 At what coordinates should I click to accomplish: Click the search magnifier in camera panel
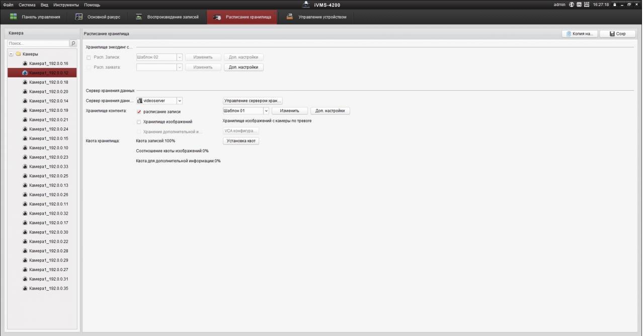pos(72,43)
